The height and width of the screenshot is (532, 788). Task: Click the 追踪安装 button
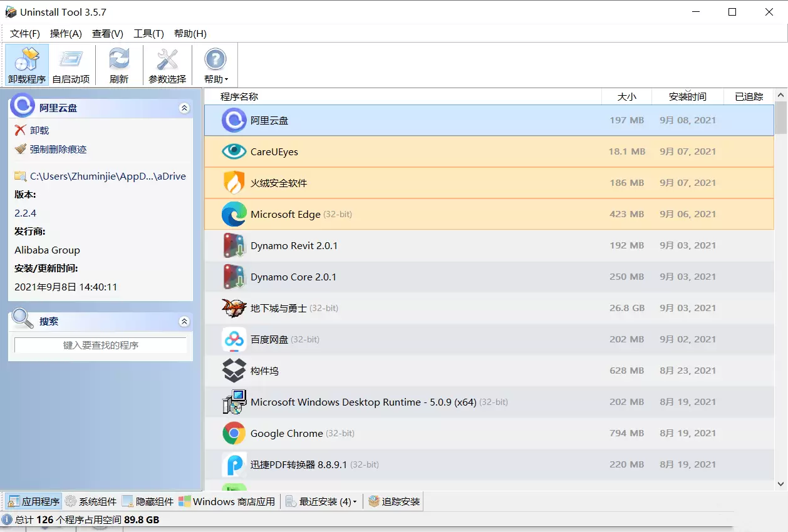pos(394,501)
